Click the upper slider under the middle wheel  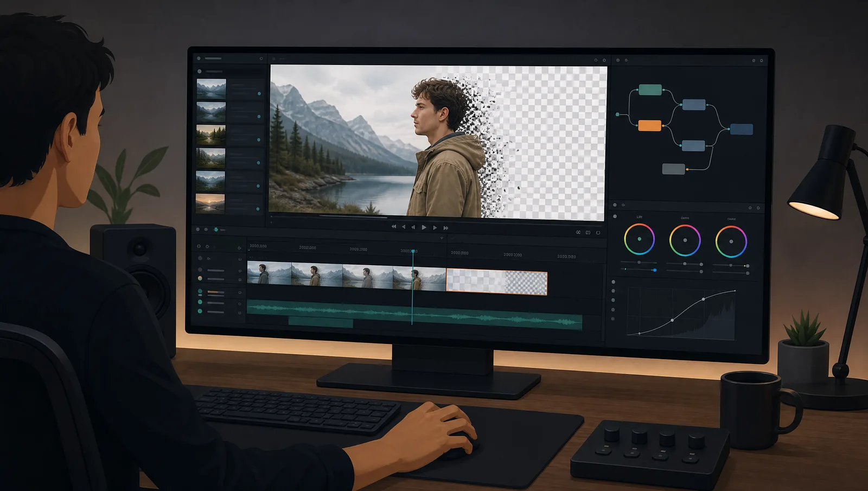click(685, 264)
